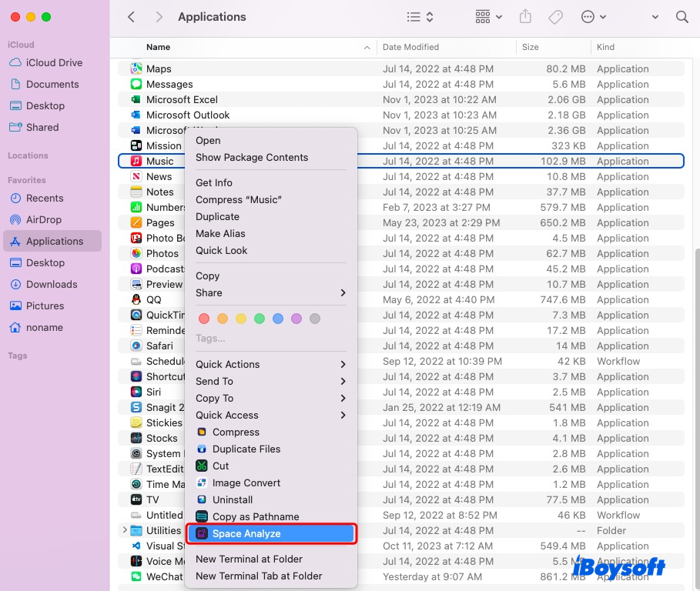700x591 pixels.
Task: Click the Tags icon in the toolbar
Action: coord(555,16)
